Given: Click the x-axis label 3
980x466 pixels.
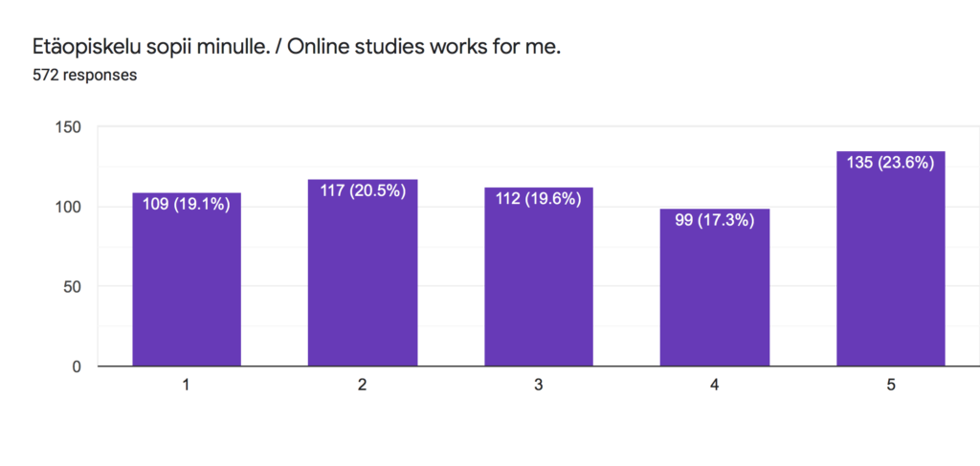Looking at the screenshot, I should [539, 386].
